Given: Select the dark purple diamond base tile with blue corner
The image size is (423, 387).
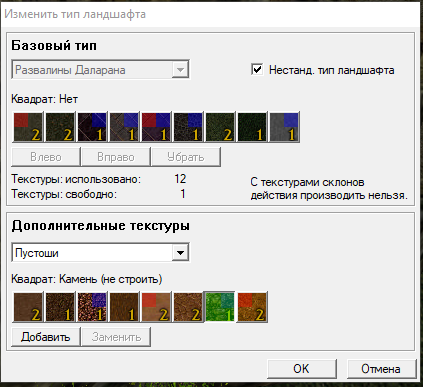Looking at the screenshot, I should 92,127.
